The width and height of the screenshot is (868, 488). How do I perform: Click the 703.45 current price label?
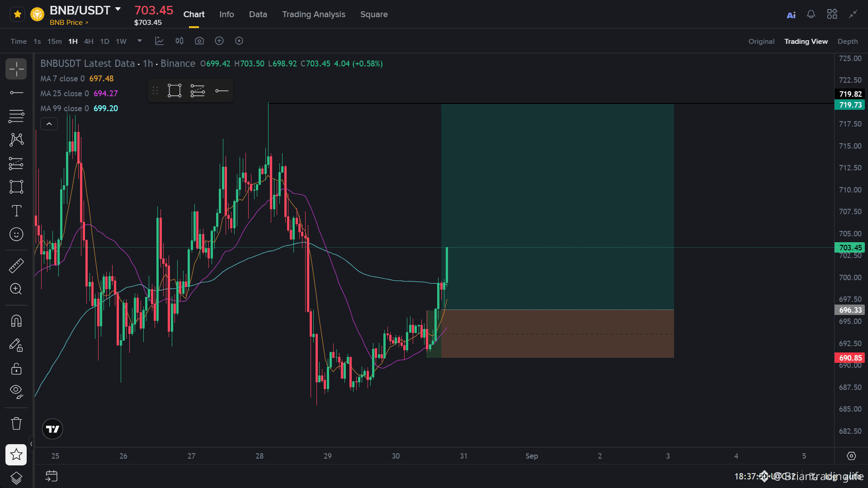849,248
